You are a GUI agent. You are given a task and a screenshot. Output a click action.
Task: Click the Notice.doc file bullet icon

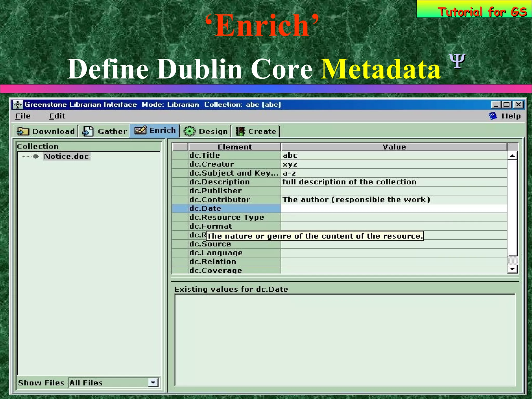point(36,156)
